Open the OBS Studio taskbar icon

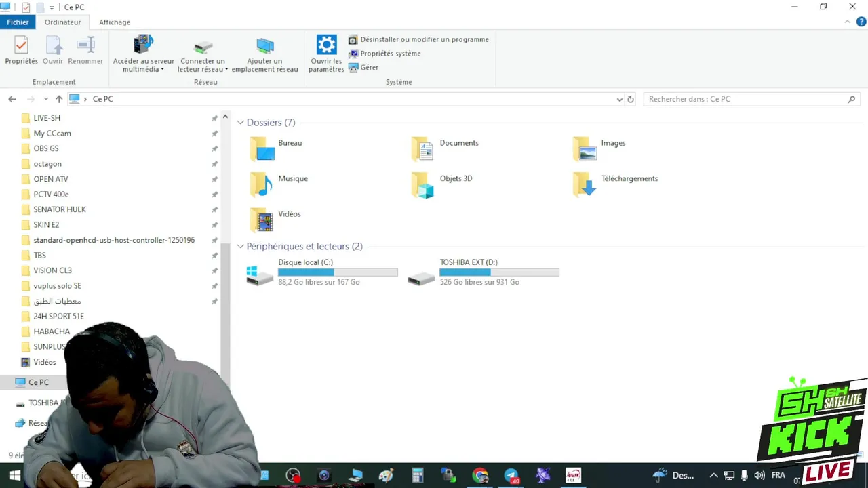point(293,475)
